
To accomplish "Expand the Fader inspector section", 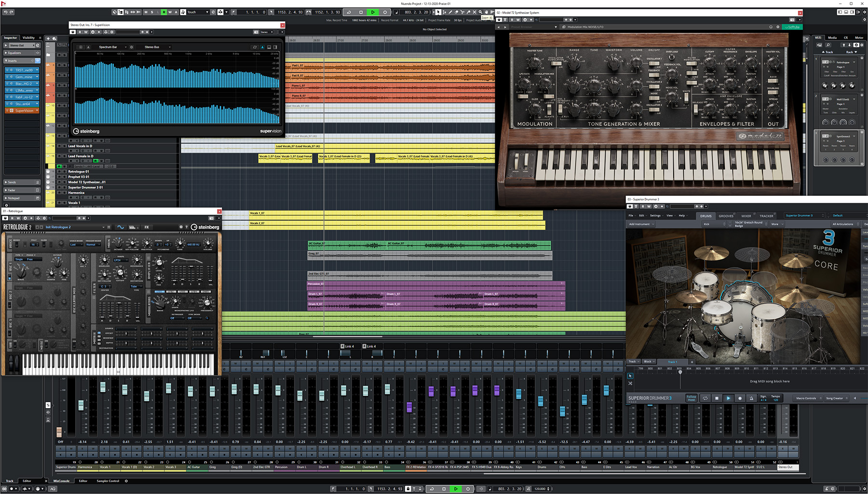I will tap(22, 190).
